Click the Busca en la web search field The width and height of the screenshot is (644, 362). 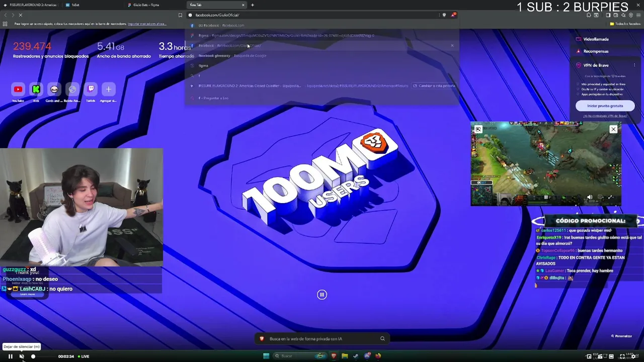point(322,339)
